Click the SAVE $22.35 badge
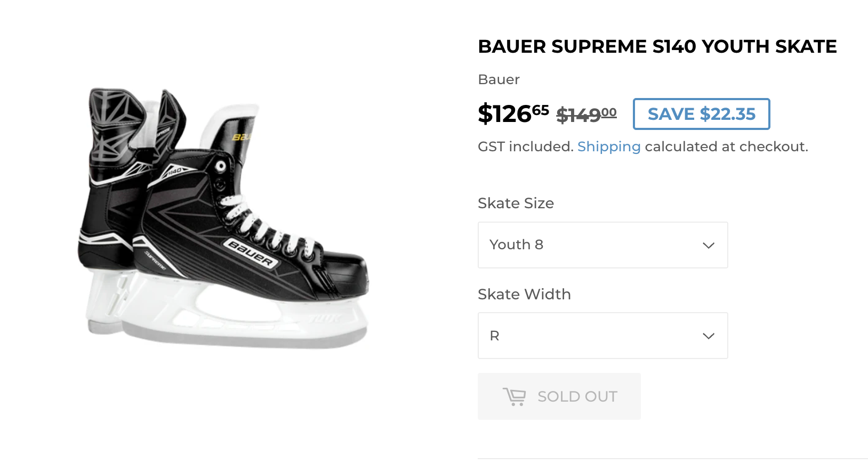The height and width of the screenshot is (473, 868). pyautogui.click(x=701, y=114)
